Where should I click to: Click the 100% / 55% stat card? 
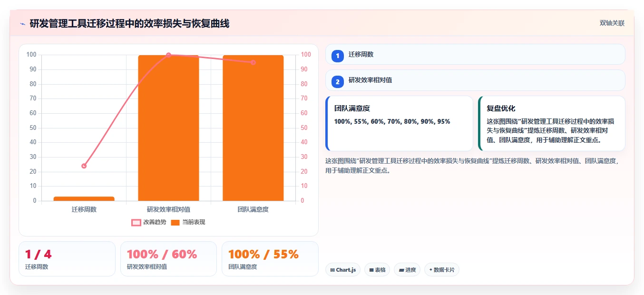(x=270, y=259)
